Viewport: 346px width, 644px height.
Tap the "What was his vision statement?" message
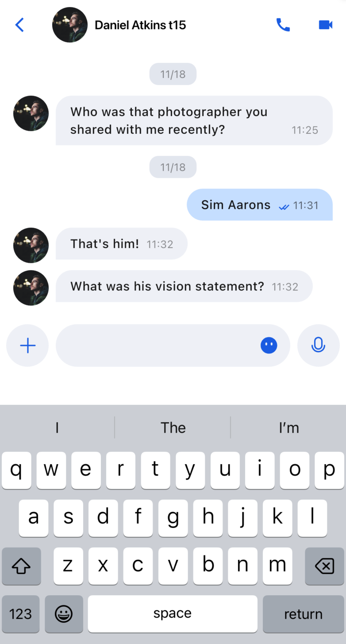[184, 286]
